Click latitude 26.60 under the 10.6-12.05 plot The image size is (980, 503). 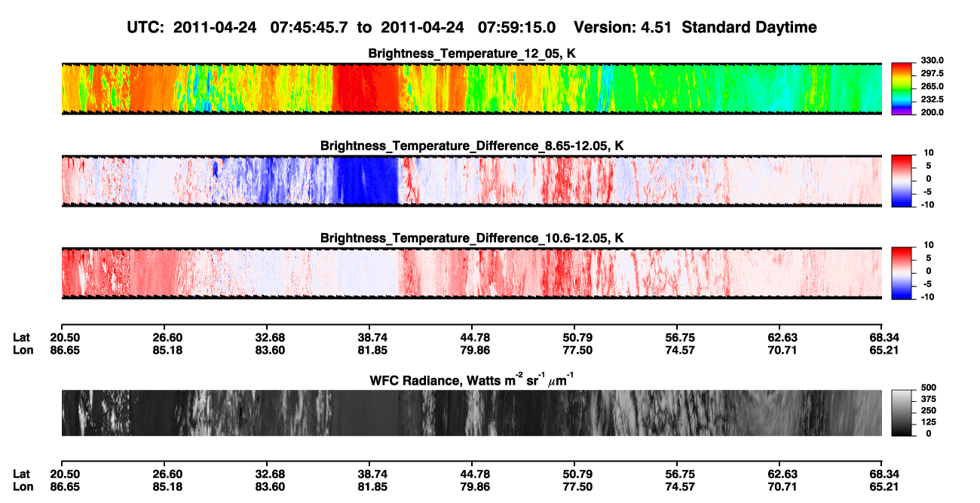167,338
